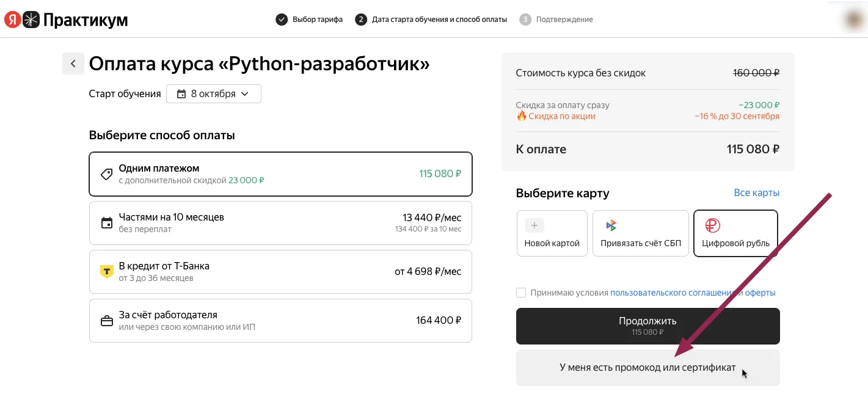Click the checkmark icon of Выбор тарифа step
This screenshot has height=394, width=868.
click(282, 20)
